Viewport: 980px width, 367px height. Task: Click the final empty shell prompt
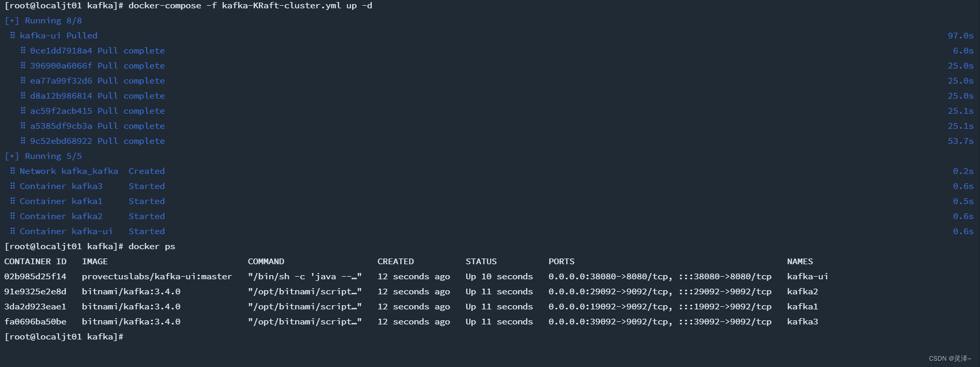coord(64,337)
